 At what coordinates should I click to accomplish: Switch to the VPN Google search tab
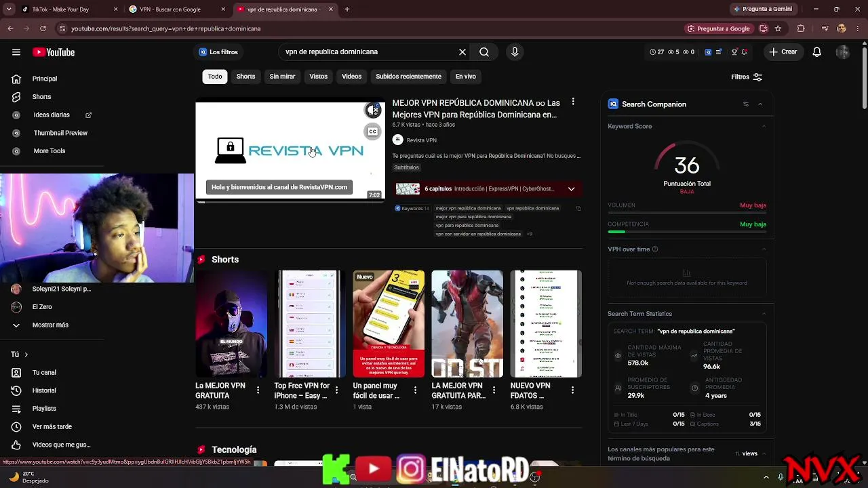coord(176,9)
